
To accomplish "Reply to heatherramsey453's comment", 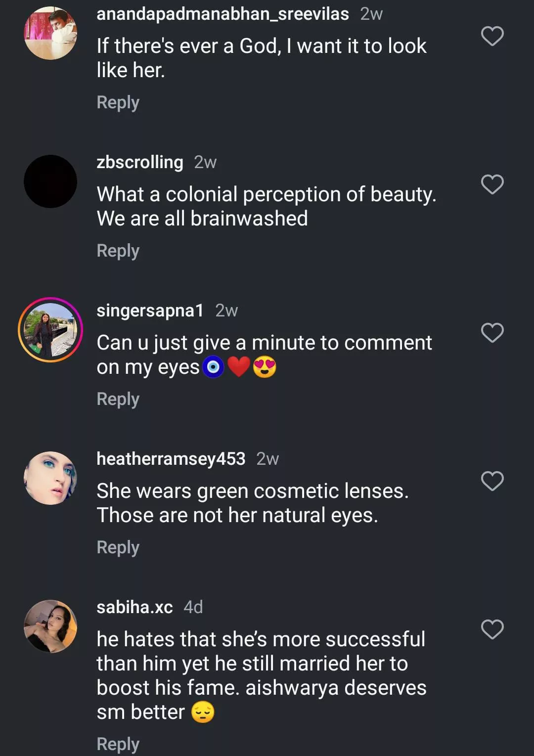I will tap(118, 547).
